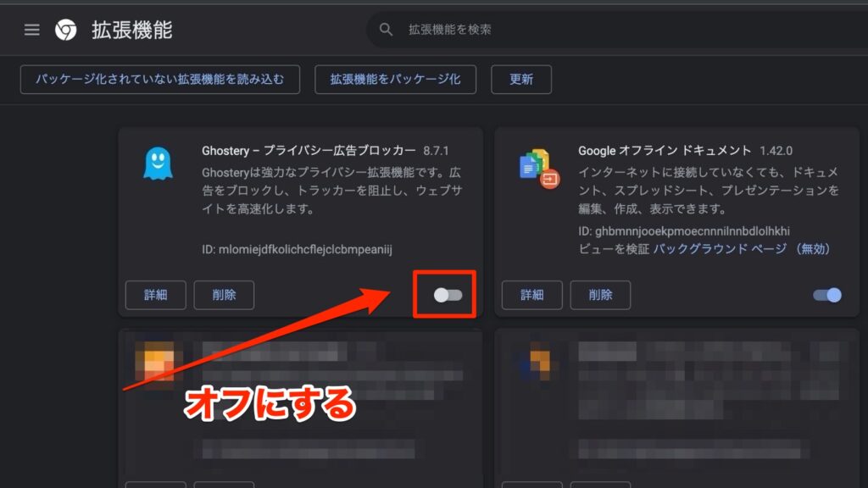Click the Chrome logo icon

click(66, 30)
